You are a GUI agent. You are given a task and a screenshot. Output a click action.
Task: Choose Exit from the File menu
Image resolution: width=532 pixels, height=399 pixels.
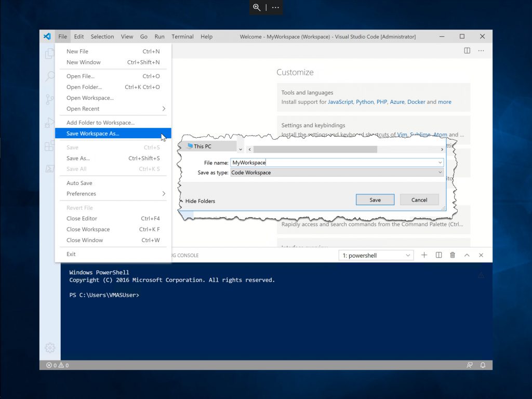coord(113,254)
